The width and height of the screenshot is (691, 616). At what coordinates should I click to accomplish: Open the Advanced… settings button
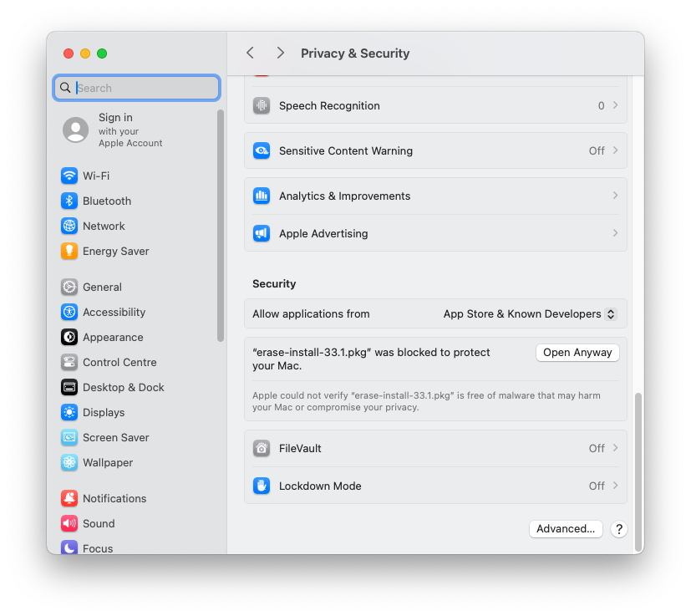566,529
